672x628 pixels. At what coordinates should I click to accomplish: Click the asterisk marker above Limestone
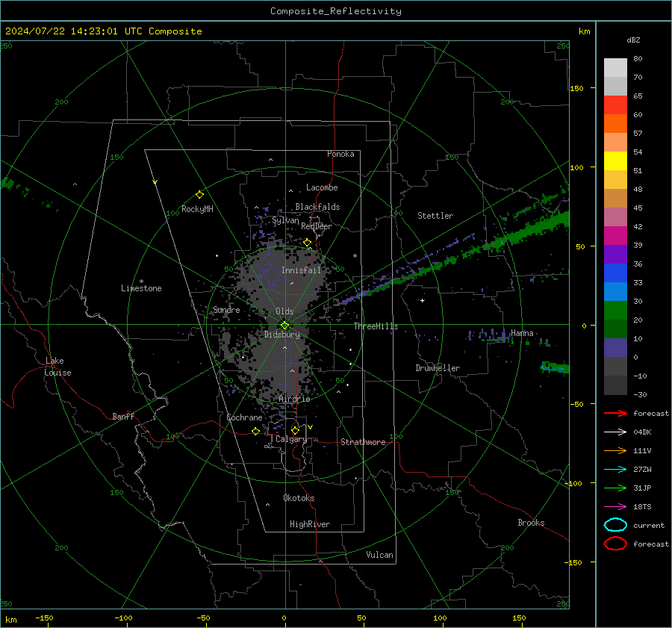(141, 282)
